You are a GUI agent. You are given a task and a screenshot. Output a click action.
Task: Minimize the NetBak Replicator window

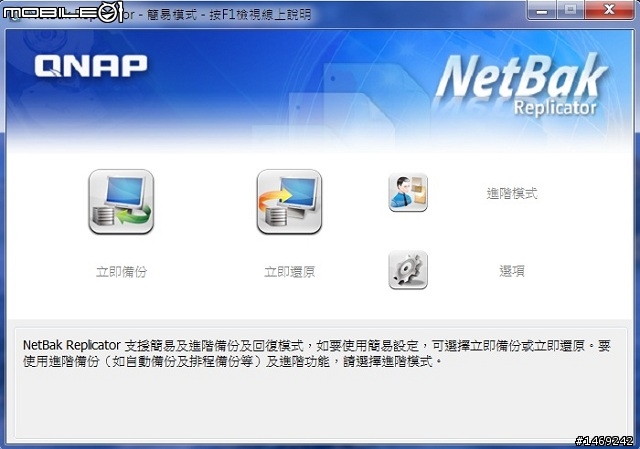coord(542,10)
